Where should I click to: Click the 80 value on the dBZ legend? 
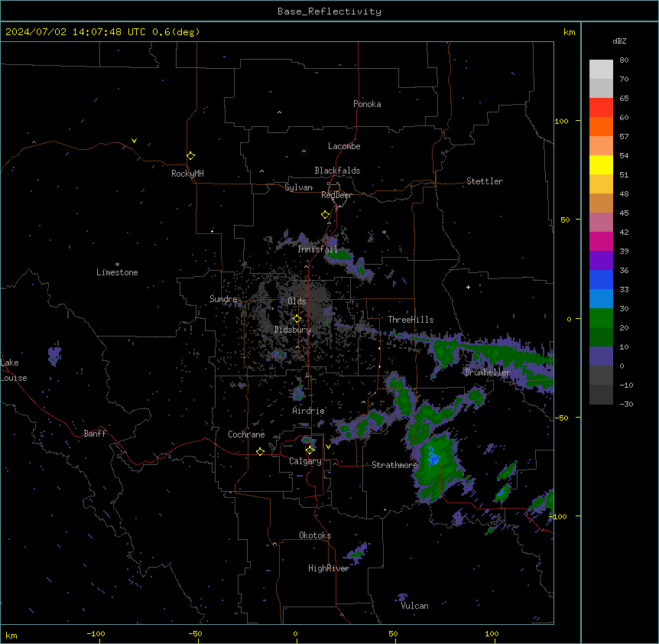(624, 60)
